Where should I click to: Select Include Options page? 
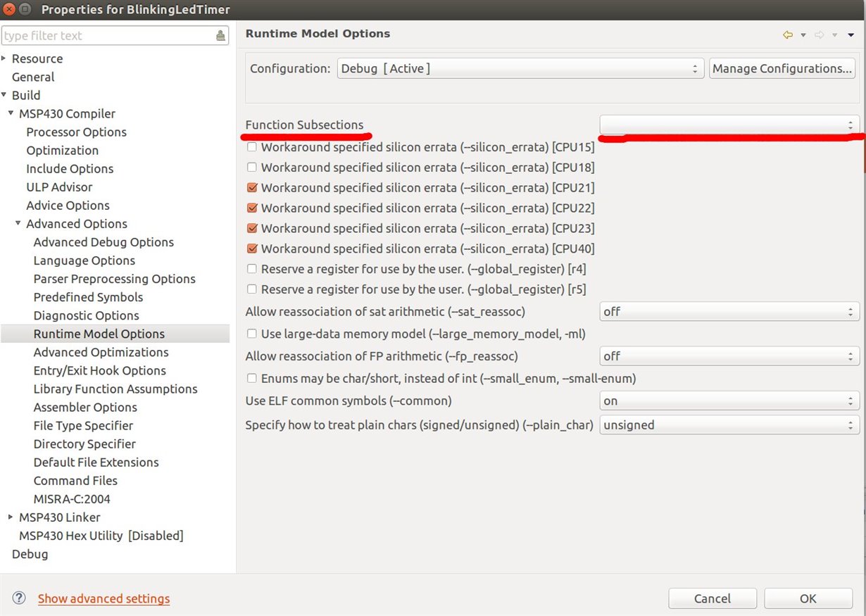coord(70,168)
